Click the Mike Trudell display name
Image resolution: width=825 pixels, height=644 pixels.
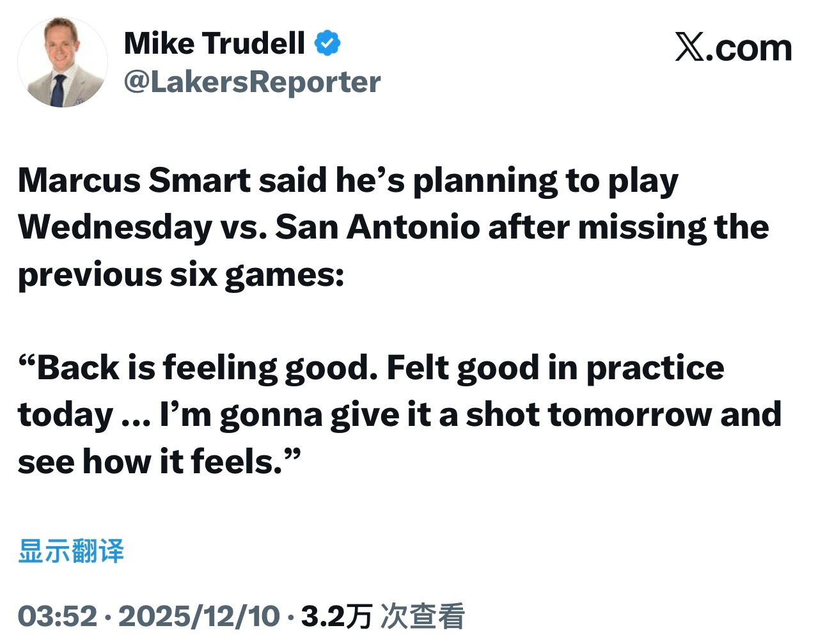pyautogui.click(x=214, y=43)
